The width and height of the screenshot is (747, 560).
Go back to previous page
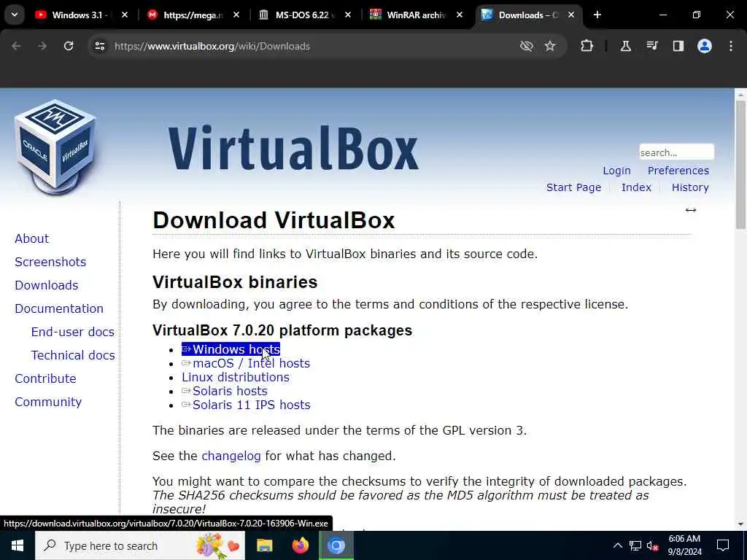(16, 46)
